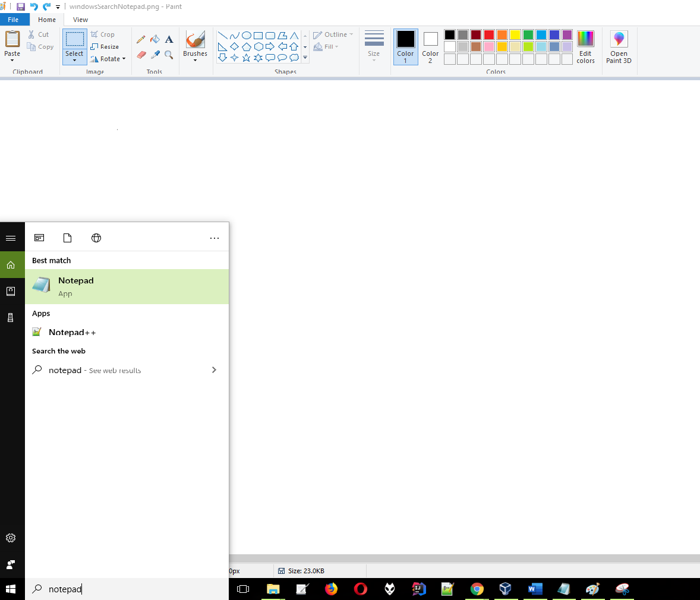
Task: Expand the Rotate dropdown
Action: [124, 59]
